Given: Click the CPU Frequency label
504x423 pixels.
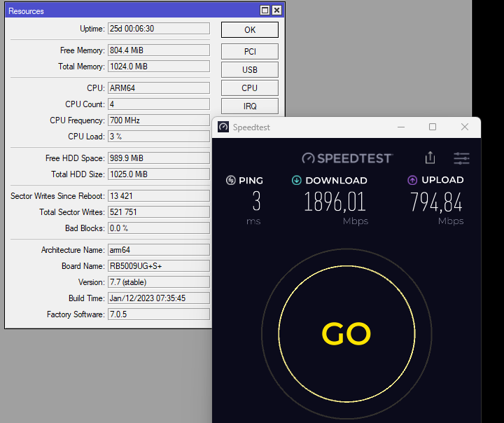Looking at the screenshot, I should click(x=77, y=120).
